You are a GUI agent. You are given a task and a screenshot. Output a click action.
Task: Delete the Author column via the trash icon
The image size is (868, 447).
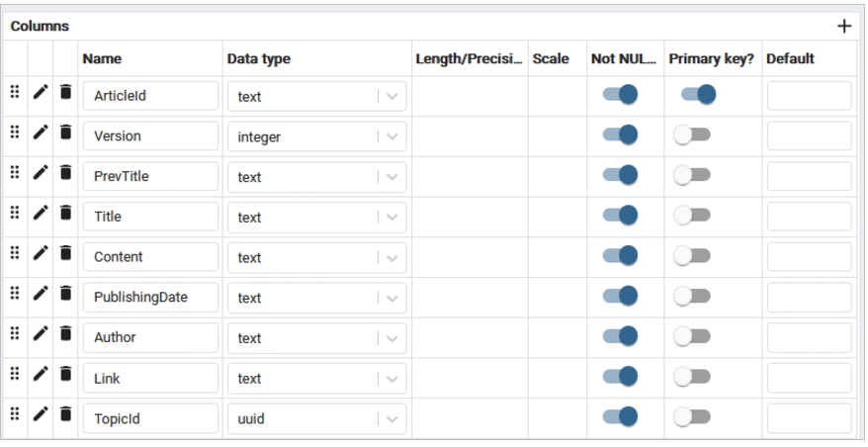[x=65, y=334]
